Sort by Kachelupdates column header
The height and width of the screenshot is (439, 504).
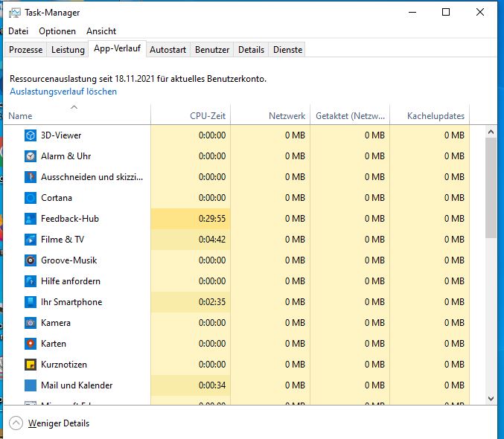pyautogui.click(x=430, y=115)
